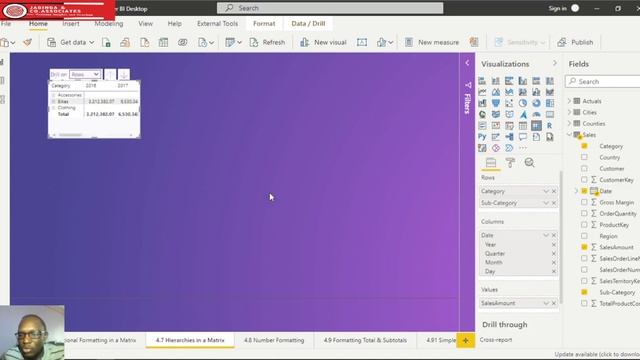The width and height of the screenshot is (640, 360).
Task: Open Power BI datasets icon
Action: tap(125, 42)
